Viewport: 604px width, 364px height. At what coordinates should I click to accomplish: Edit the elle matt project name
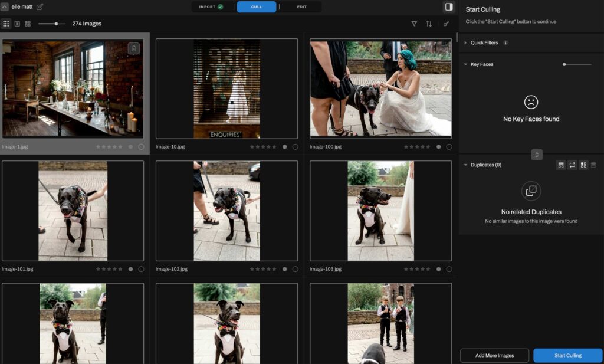point(40,6)
